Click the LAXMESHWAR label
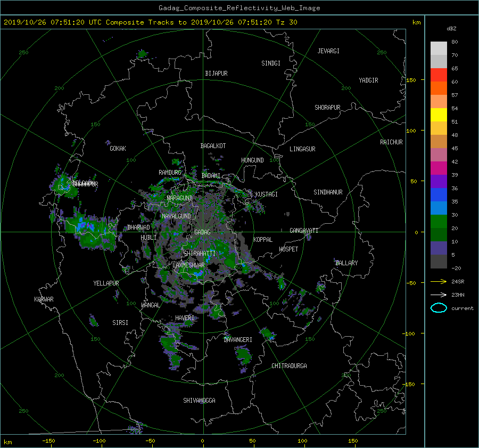The height and width of the screenshot is (448, 479). 188,265
